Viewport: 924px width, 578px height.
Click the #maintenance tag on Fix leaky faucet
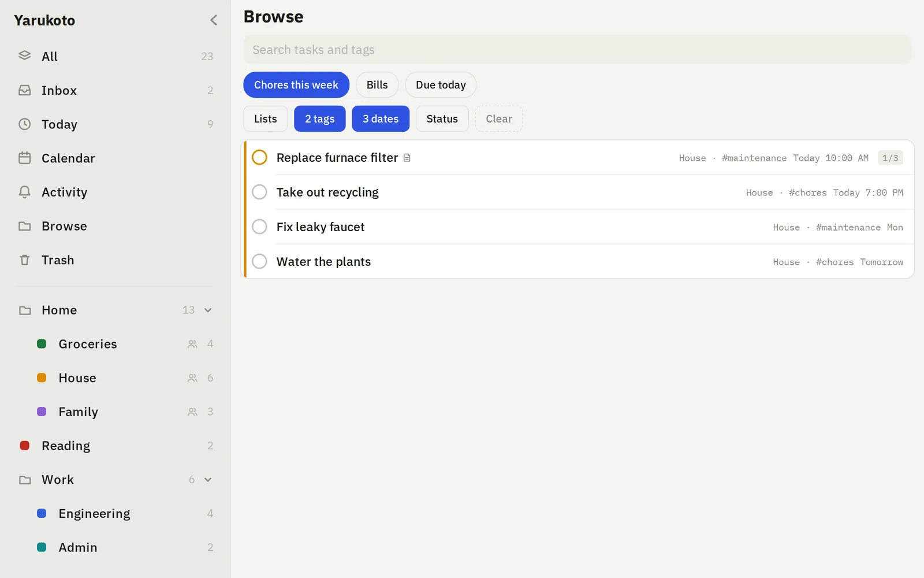(x=848, y=227)
